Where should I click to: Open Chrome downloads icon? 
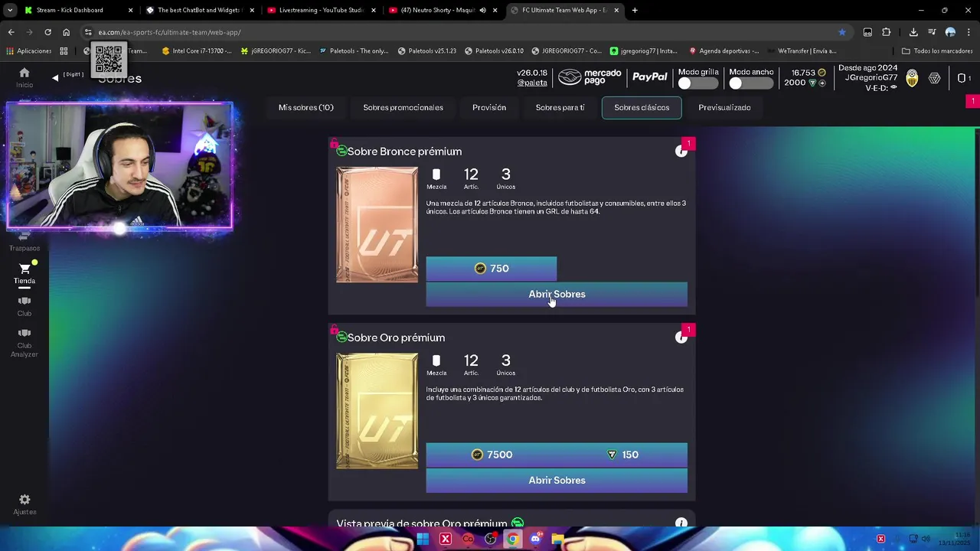[x=913, y=32]
